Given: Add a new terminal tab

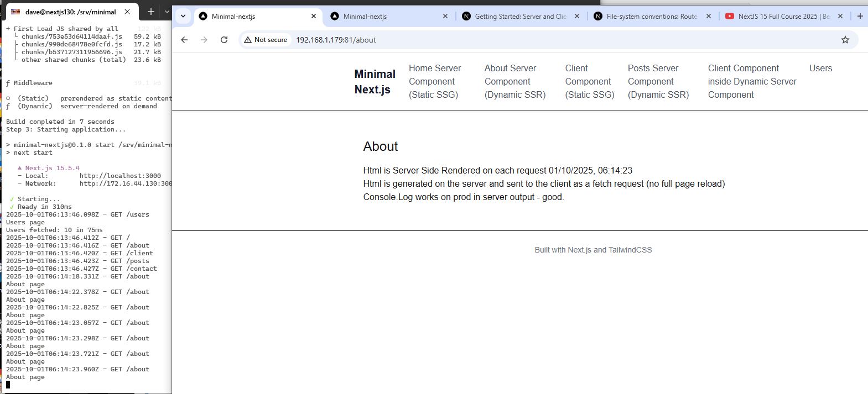Looking at the screenshot, I should 150,12.
